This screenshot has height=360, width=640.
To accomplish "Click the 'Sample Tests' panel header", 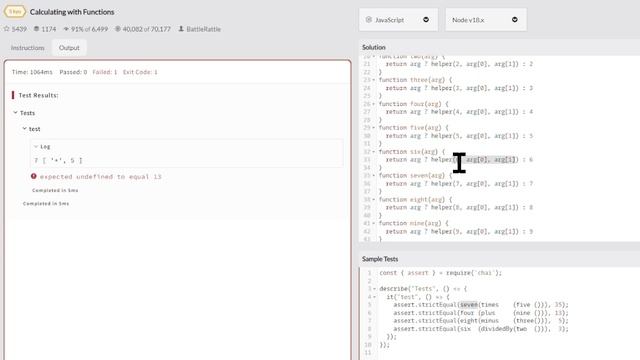I will pyautogui.click(x=380, y=259).
